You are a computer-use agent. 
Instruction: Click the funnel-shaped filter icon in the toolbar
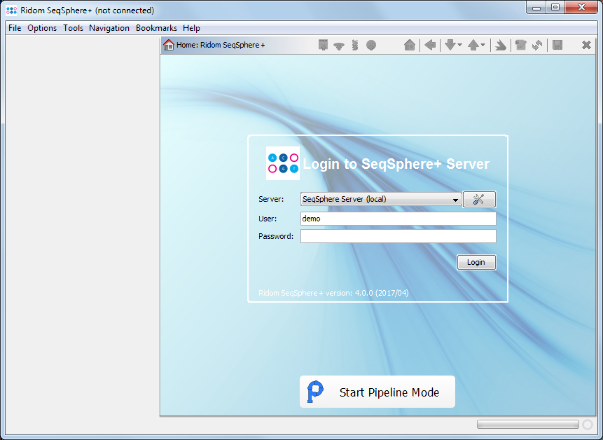pos(339,46)
